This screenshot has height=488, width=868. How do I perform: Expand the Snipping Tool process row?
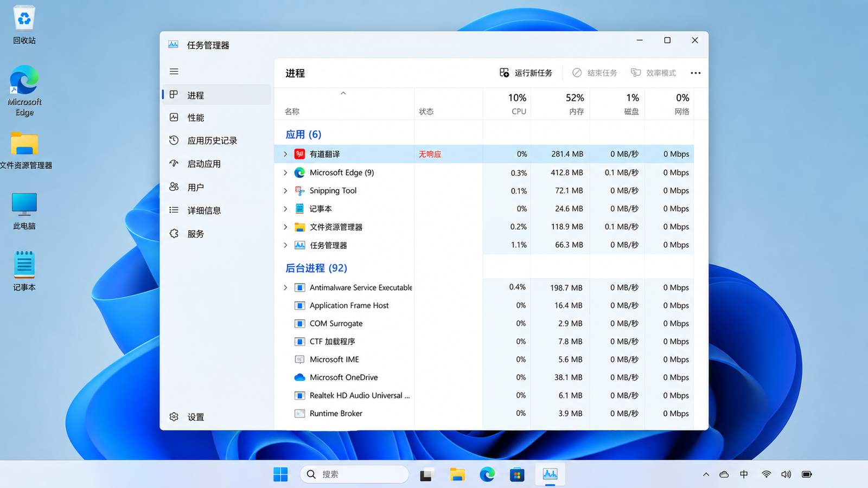285,190
